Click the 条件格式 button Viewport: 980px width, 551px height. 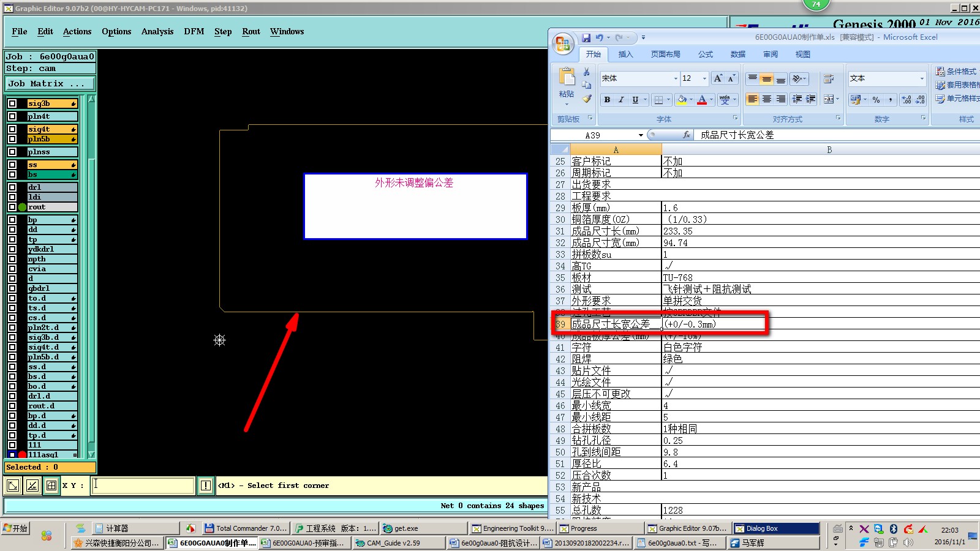[956, 72]
